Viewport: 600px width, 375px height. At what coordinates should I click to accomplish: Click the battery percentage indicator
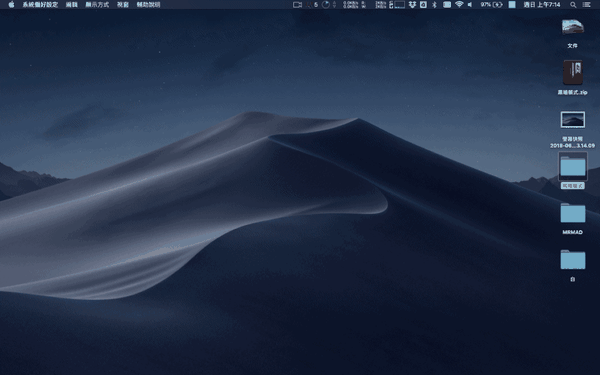click(491, 5)
